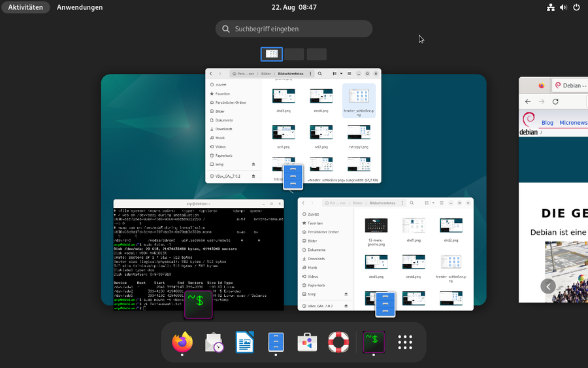588x368 pixels.
Task: Eject VBox_GAs_7.0.2 in the top Files window
Action: tap(253, 176)
